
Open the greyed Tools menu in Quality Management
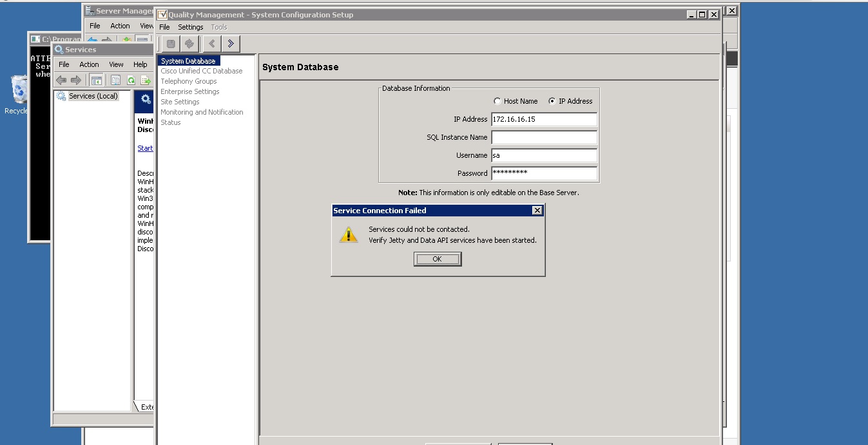[x=219, y=27]
